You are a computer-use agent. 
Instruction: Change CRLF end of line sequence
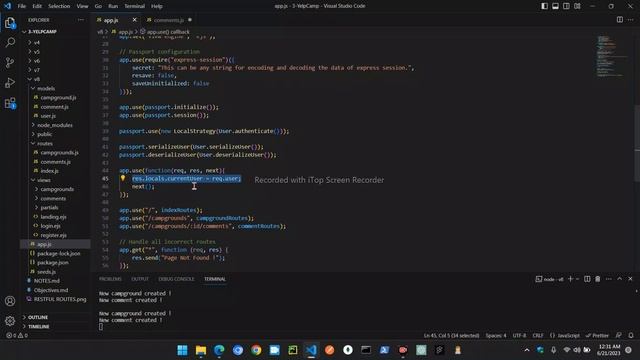coord(538,335)
